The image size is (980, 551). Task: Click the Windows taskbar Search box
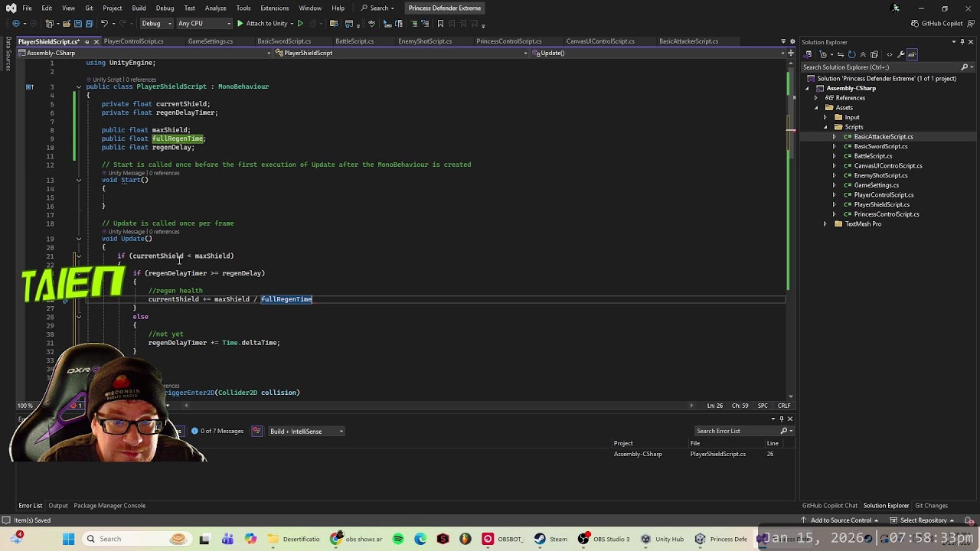click(x=136, y=539)
